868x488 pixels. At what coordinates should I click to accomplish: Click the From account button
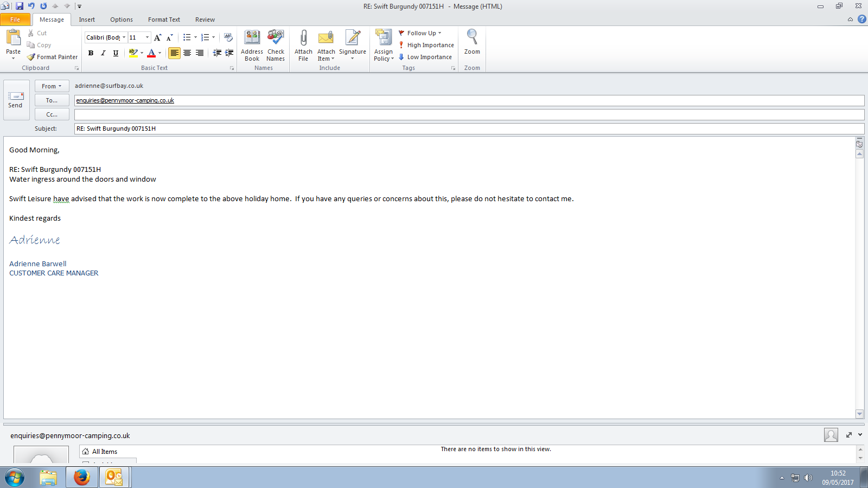[52, 86]
